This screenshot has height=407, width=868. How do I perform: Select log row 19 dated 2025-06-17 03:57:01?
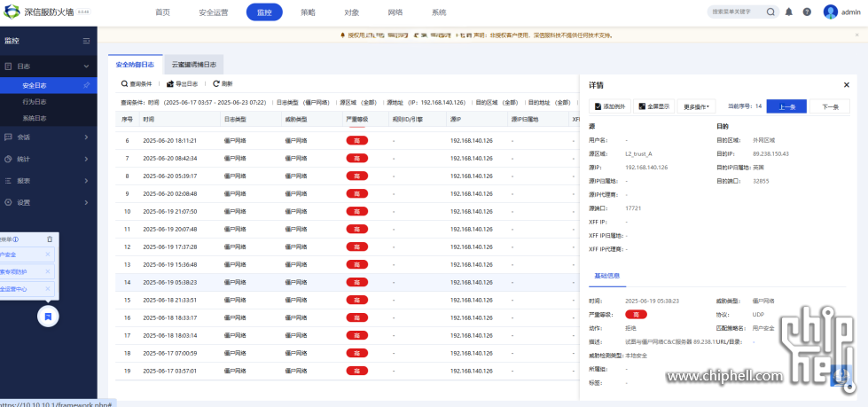pyautogui.click(x=347, y=371)
